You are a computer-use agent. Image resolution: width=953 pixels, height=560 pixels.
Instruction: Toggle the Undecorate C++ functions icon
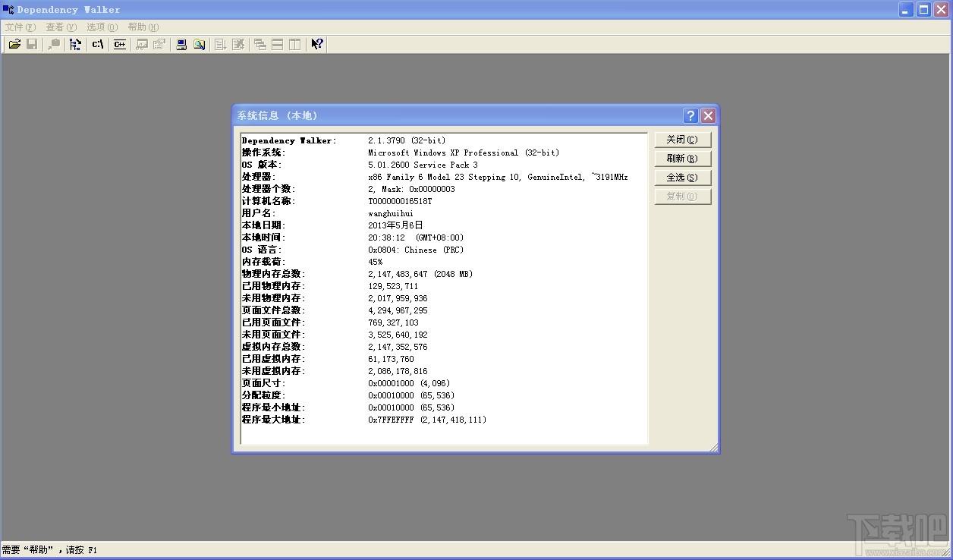[x=120, y=44]
